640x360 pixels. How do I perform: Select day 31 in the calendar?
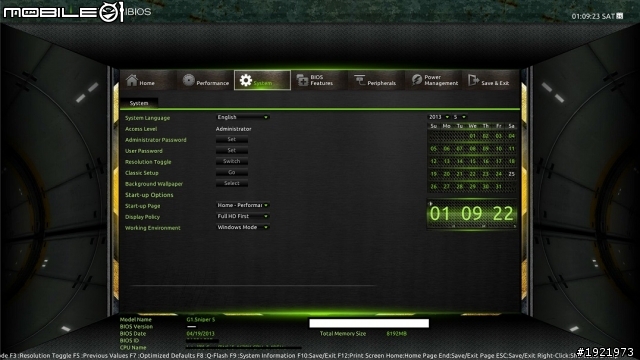(x=498, y=187)
